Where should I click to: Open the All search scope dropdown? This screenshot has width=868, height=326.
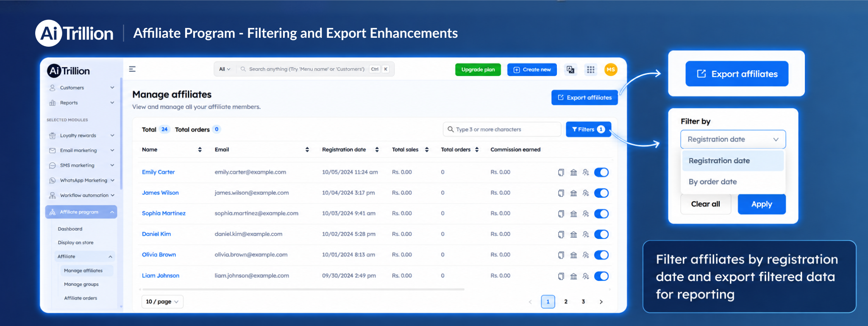pyautogui.click(x=225, y=69)
